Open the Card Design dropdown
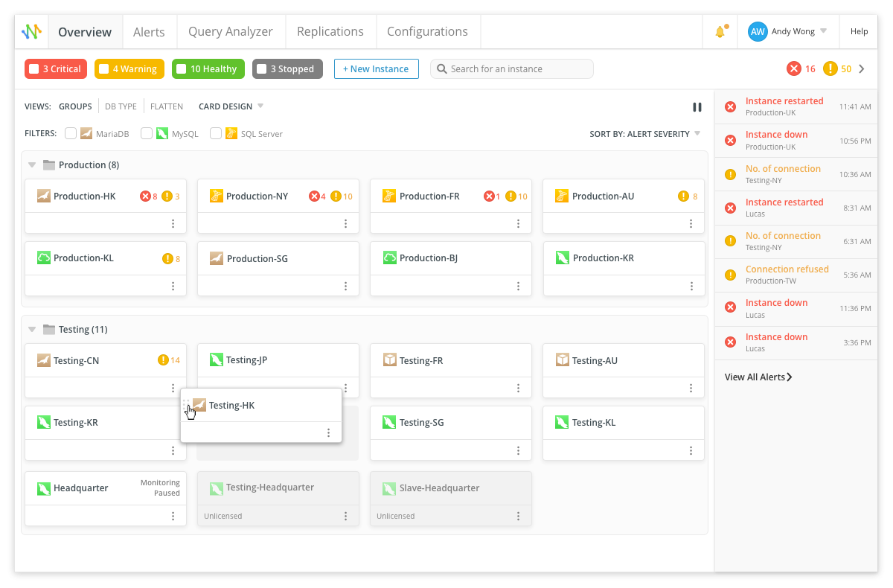Screen dimensions: 893x588 click(x=231, y=106)
